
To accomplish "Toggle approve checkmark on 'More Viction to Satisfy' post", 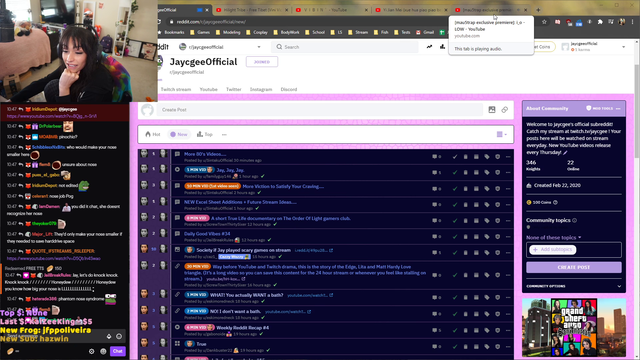I will coord(455,189).
